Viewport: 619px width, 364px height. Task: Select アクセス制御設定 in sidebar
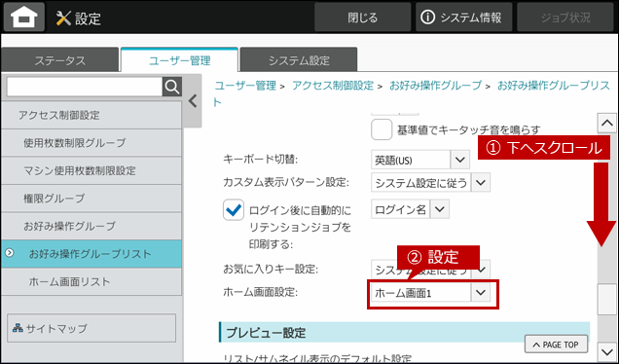pyautogui.click(x=91, y=115)
